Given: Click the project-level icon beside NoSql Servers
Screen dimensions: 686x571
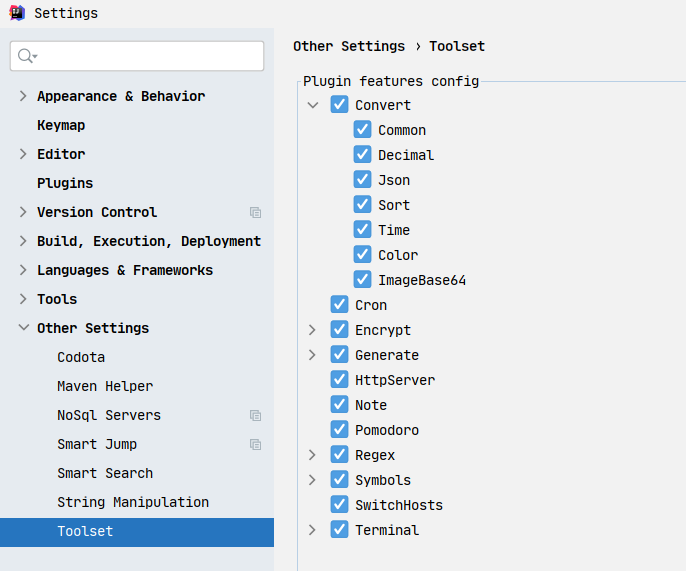Looking at the screenshot, I should (256, 416).
